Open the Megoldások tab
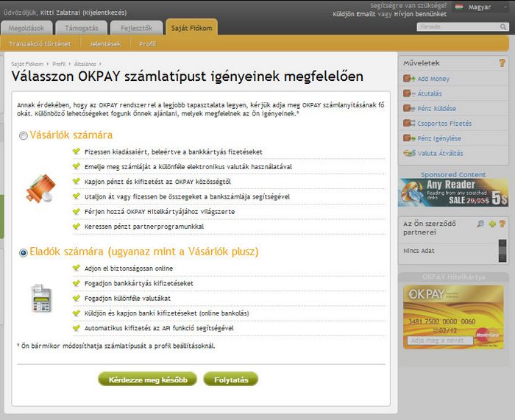The height and width of the screenshot is (420, 515). click(26, 28)
